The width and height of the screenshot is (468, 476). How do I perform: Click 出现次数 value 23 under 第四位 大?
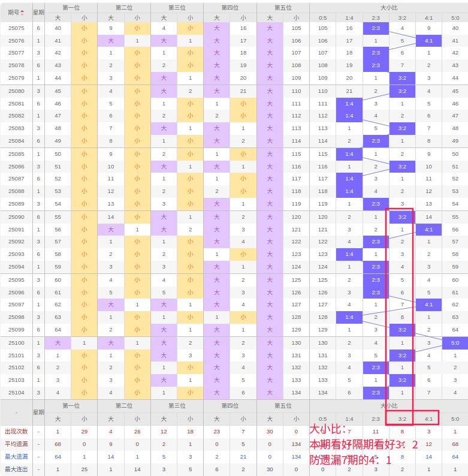(217, 432)
